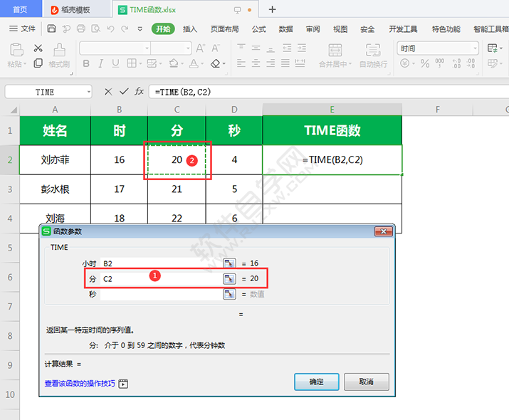Viewport: 509px width, 420px height.
Task: Click the range selector icon for 小时 field
Action: click(229, 263)
